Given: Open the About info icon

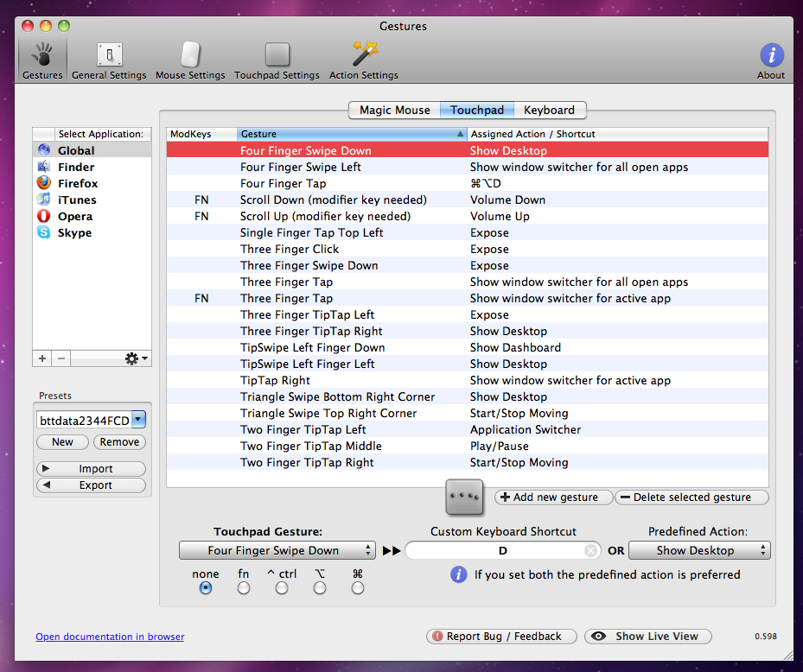Looking at the screenshot, I should 771,54.
